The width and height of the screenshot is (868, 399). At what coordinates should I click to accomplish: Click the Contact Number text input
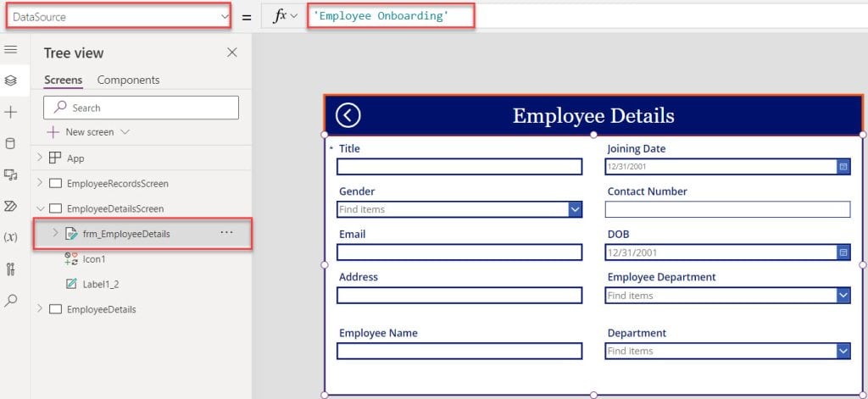tap(727, 209)
